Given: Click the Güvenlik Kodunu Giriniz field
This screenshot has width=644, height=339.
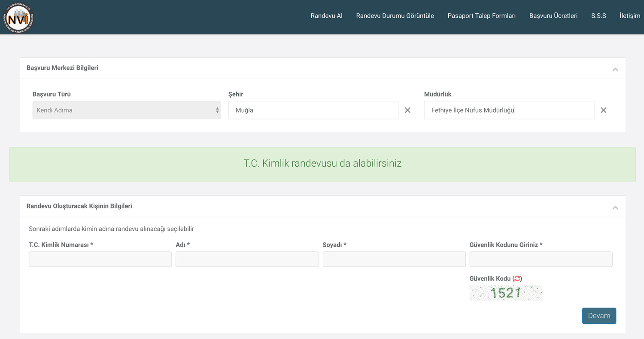Looking at the screenshot, I should pyautogui.click(x=541, y=260).
